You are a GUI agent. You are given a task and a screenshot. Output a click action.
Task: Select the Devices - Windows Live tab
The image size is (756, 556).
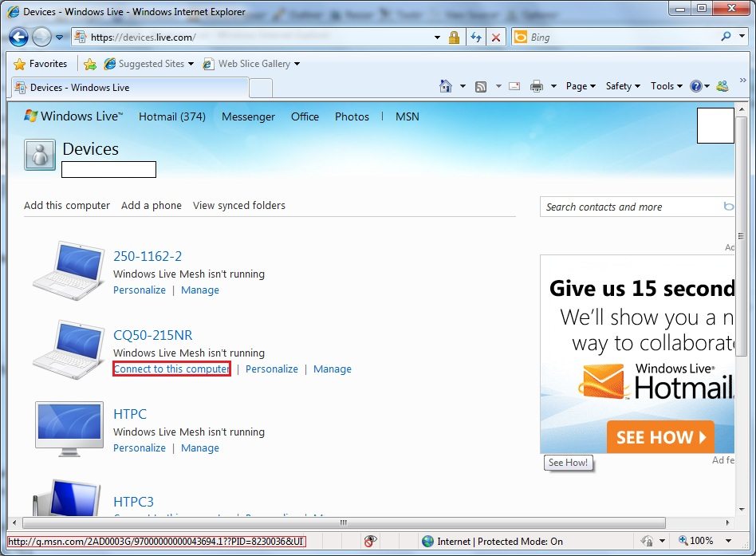pos(129,88)
